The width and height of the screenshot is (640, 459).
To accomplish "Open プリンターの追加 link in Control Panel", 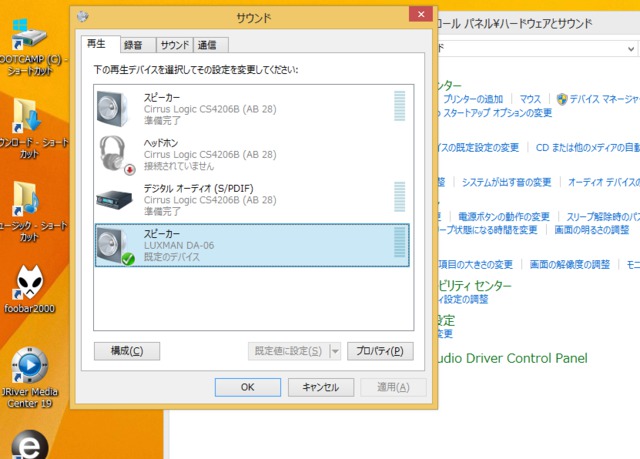I will (473, 99).
